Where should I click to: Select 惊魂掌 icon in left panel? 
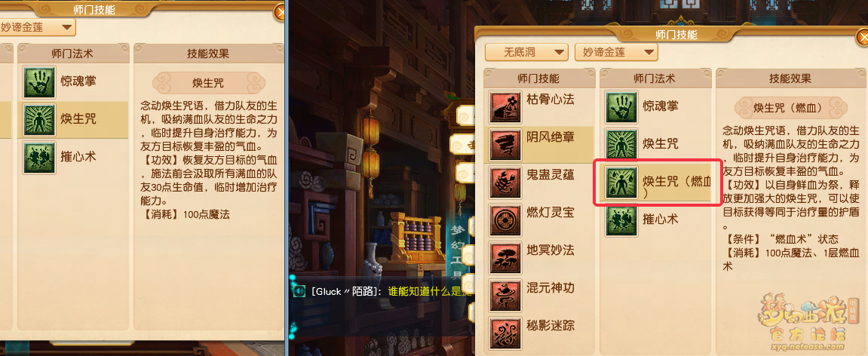39,82
